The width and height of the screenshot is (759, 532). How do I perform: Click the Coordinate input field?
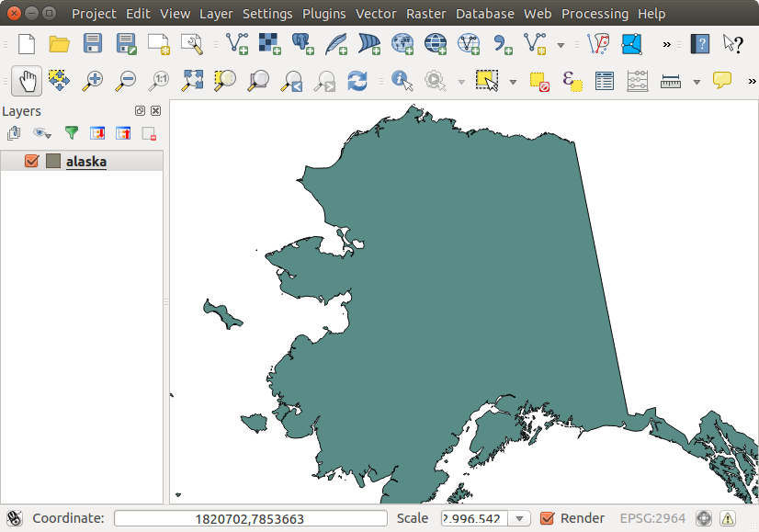coord(250,518)
